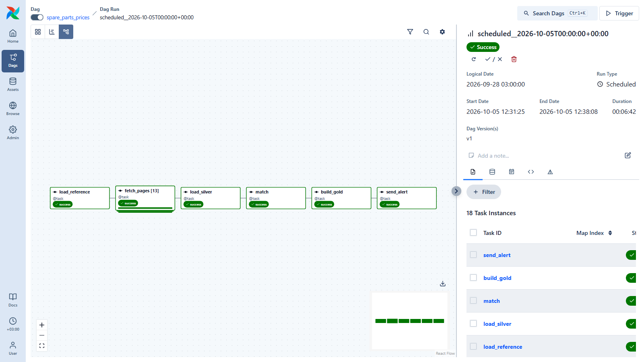The width and height of the screenshot is (644, 362).
Task: Open Browse menu in sidebar
Action: (x=13, y=109)
